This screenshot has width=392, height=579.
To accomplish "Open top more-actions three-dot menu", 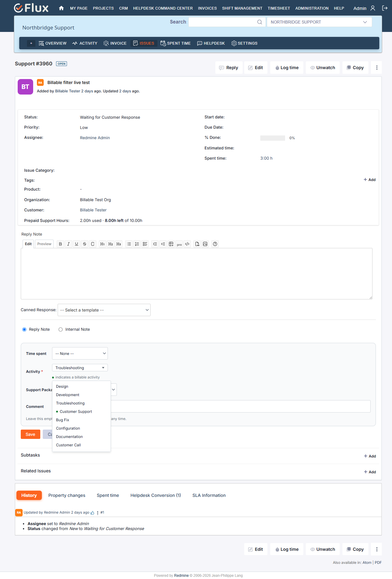I will 377,68.
